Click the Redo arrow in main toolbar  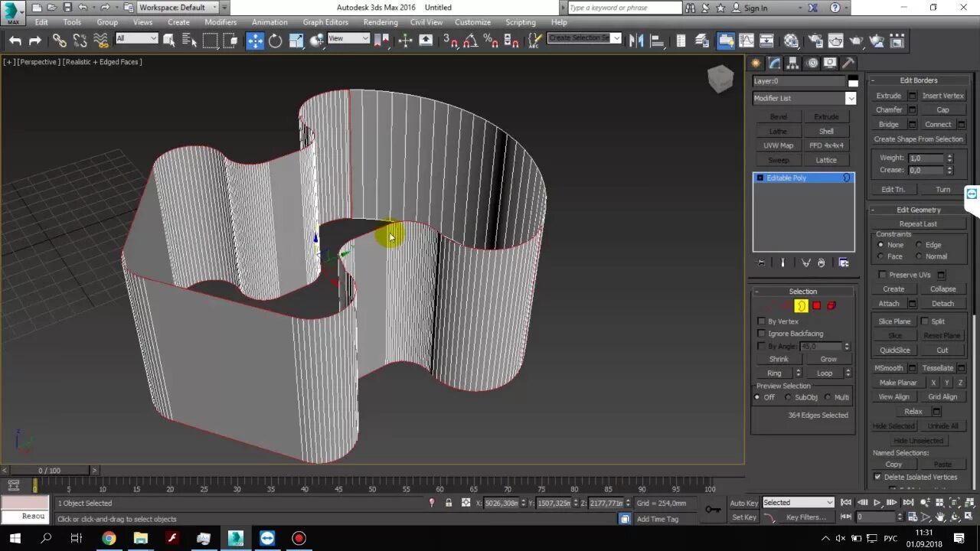tap(34, 41)
